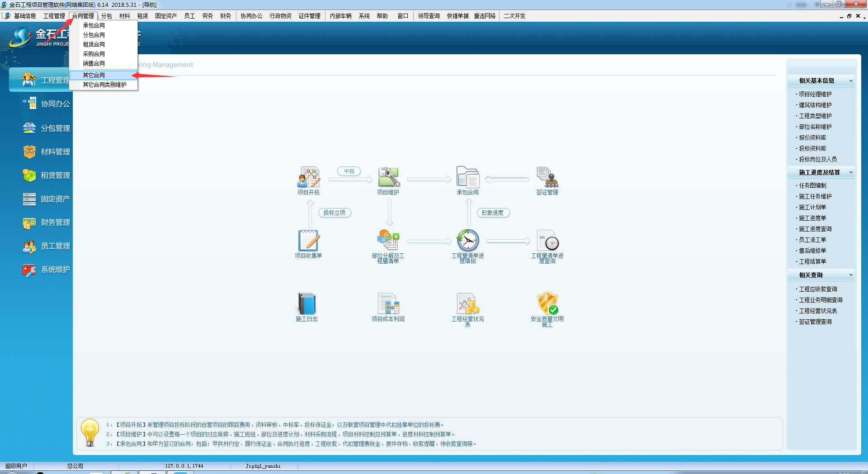Open 投标资料库 link
This screenshot has height=474, width=868.
tap(812, 148)
